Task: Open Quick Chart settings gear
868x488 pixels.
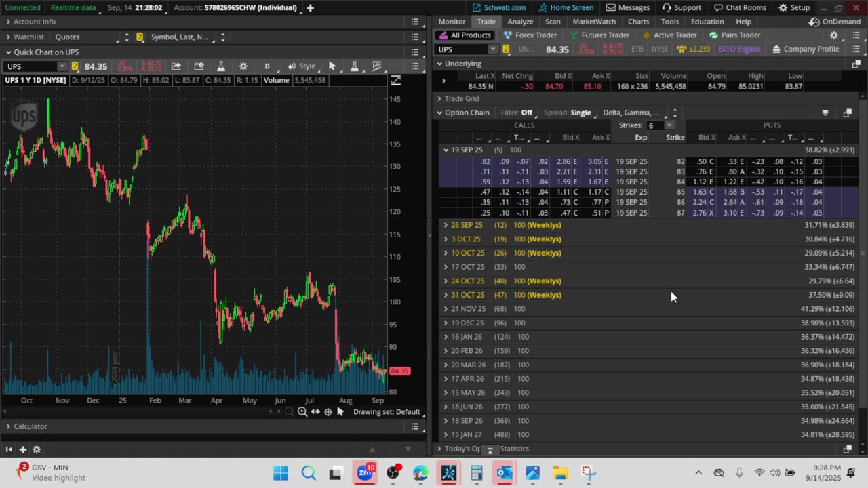Action: pyautogui.click(x=243, y=66)
